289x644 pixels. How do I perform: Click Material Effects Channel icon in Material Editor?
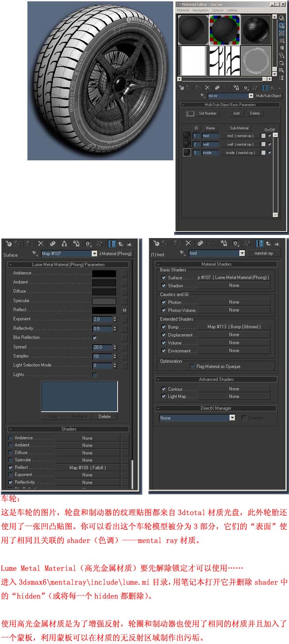pos(247,88)
